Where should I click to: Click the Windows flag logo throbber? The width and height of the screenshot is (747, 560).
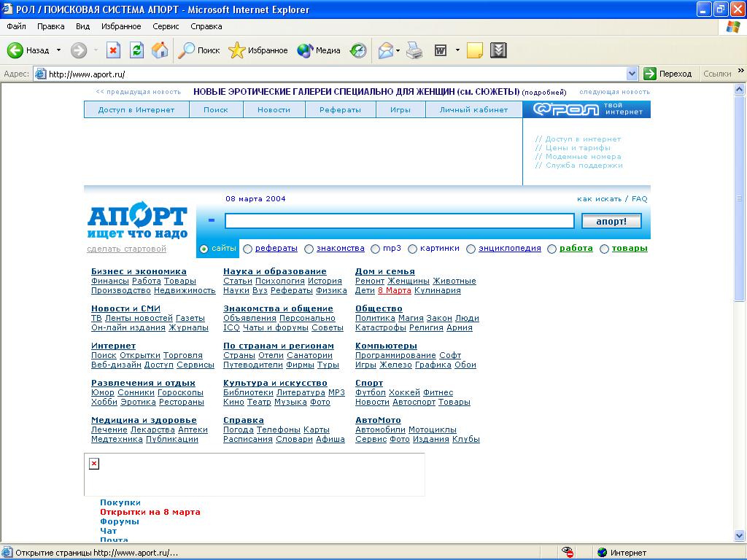[x=733, y=27]
